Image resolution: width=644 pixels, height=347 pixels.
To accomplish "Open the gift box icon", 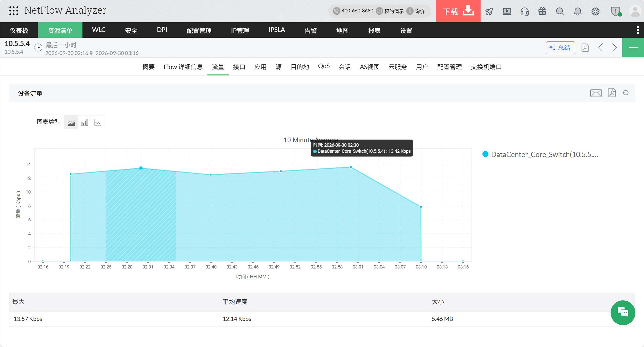I will click(x=542, y=11).
